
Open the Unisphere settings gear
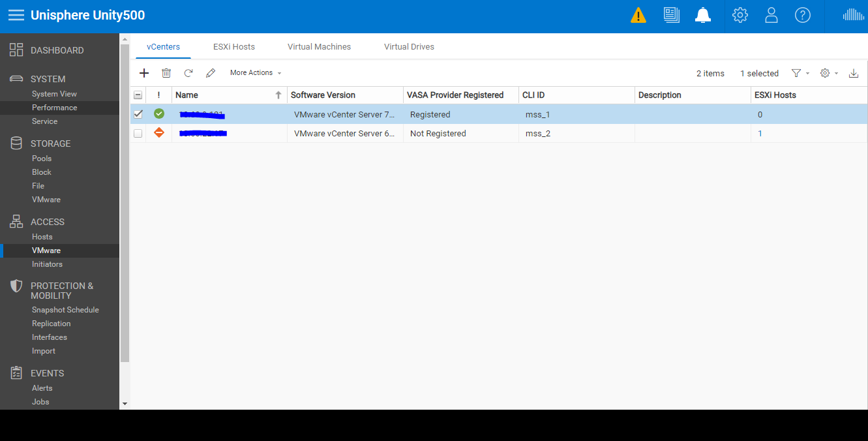[740, 14]
